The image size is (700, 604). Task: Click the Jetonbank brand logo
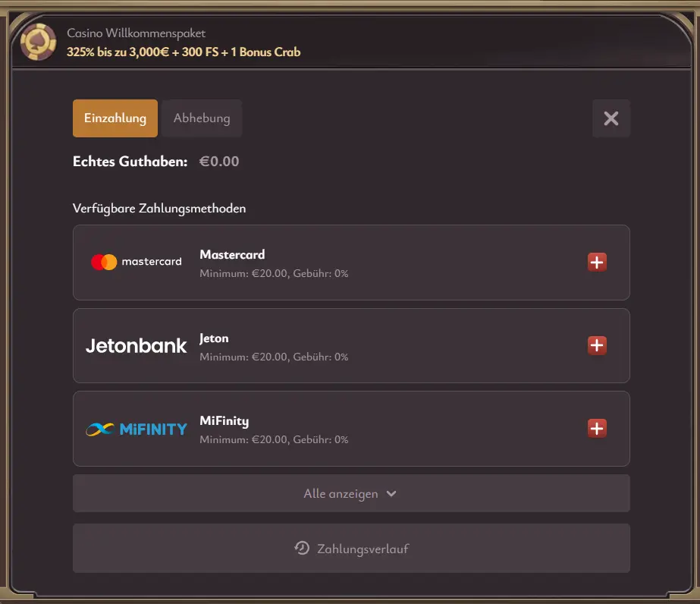[x=137, y=345]
